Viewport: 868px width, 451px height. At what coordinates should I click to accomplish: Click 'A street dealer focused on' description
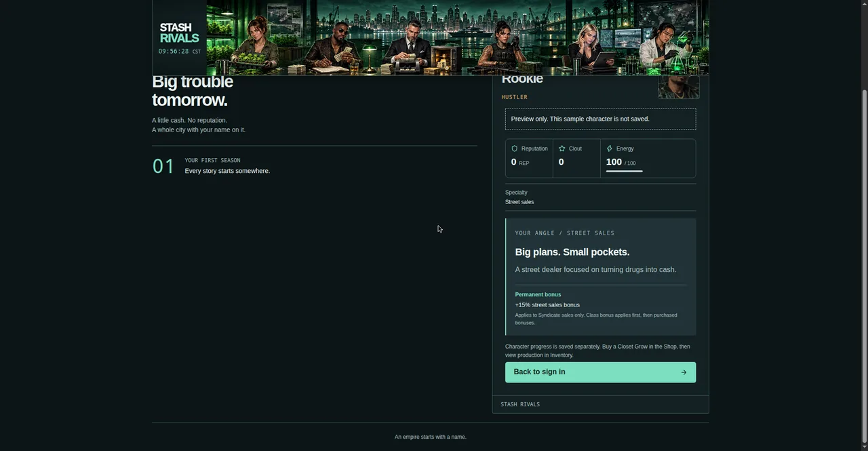(x=595, y=269)
